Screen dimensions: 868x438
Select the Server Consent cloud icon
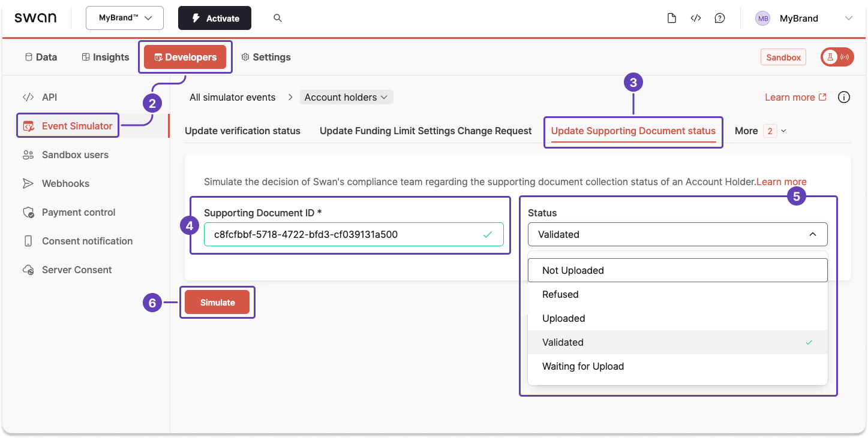tap(28, 270)
